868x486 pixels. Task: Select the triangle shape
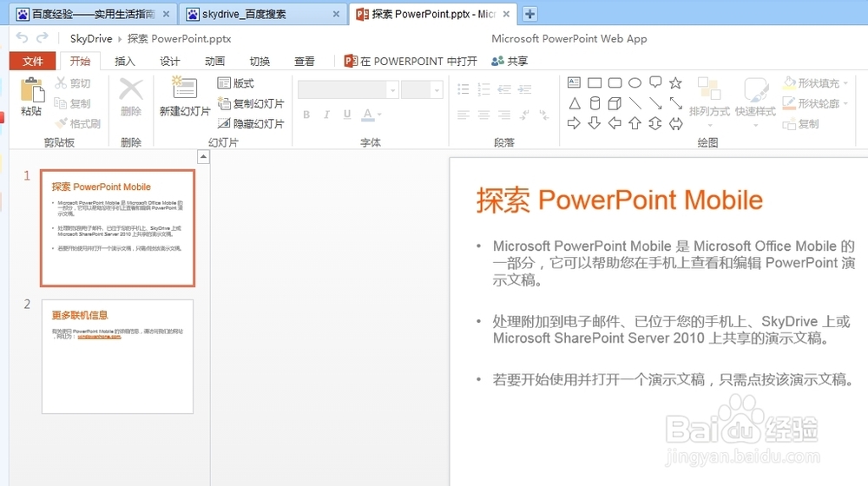[575, 103]
